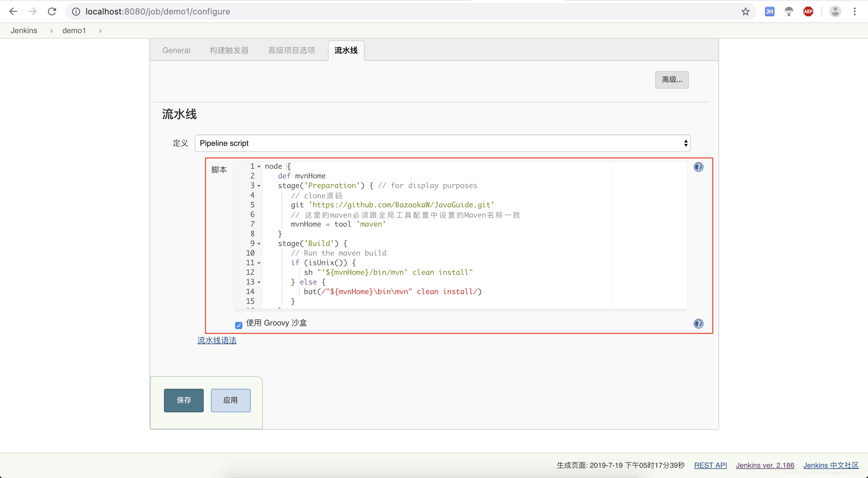Click the 高级... advanced button
Viewport: 868px width, 478px height.
(671, 80)
